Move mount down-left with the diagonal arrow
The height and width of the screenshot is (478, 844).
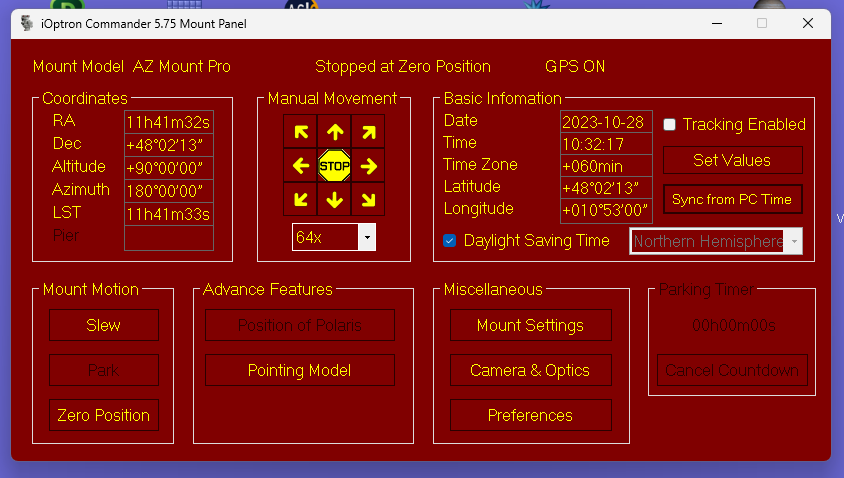pos(301,199)
